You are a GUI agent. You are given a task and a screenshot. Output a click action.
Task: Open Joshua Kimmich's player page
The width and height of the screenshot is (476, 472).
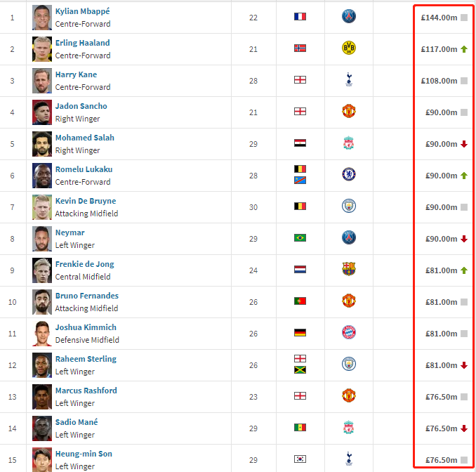point(86,327)
